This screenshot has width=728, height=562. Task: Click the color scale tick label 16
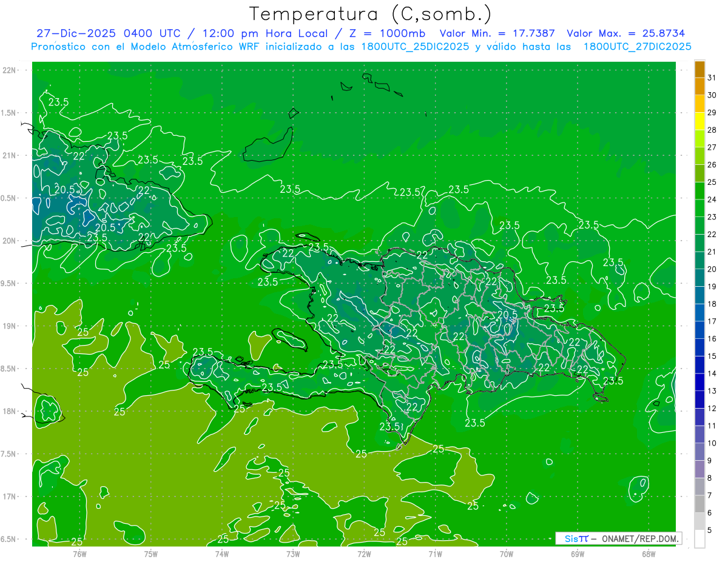712,339
